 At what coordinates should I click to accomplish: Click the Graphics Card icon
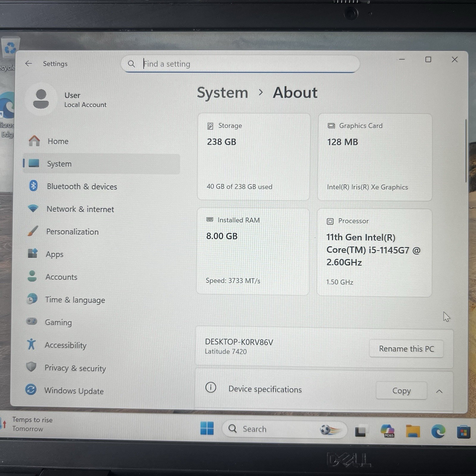[331, 126]
